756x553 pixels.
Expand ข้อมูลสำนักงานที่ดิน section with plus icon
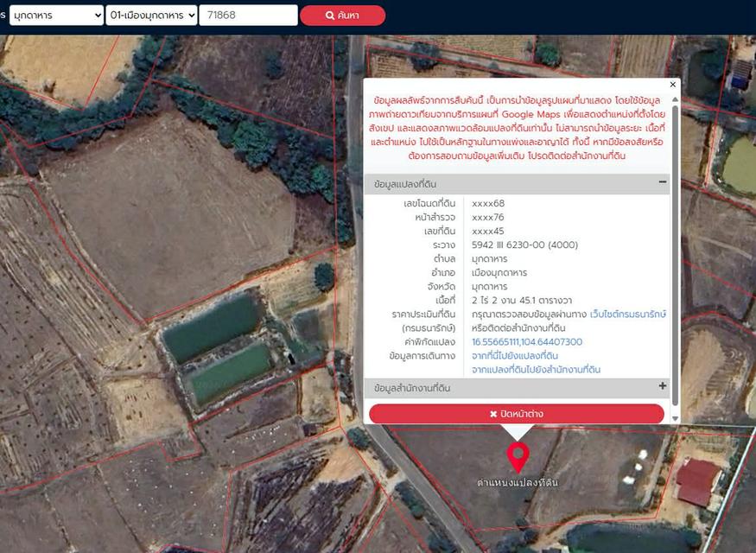(x=663, y=385)
